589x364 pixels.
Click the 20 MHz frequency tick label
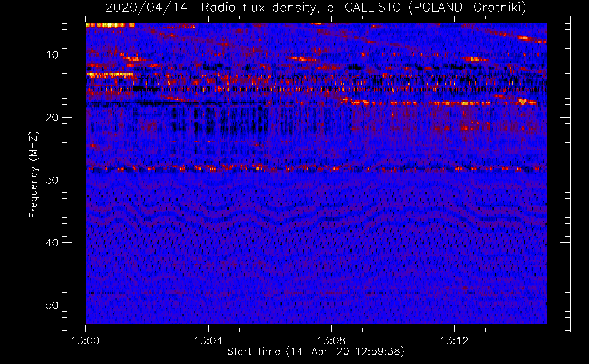click(x=52, y=118)
